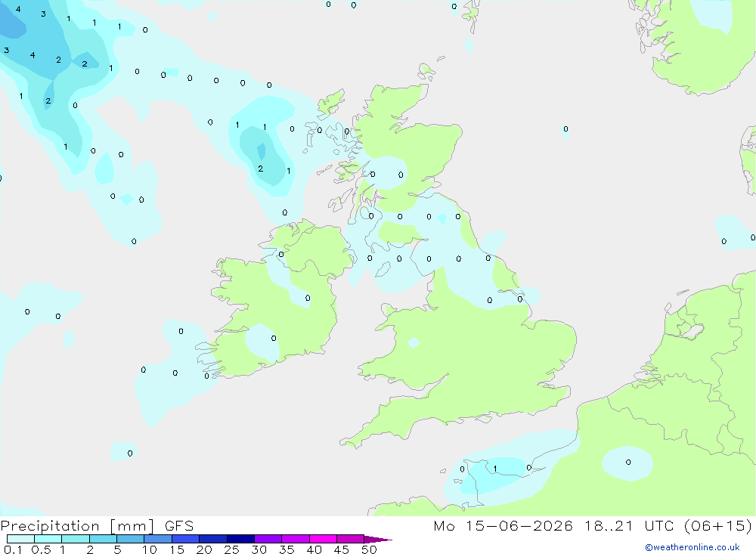756x554 pixels.
Task: Click the 15–20 mm blue legend swatch
Action: (x=186, y=539)
